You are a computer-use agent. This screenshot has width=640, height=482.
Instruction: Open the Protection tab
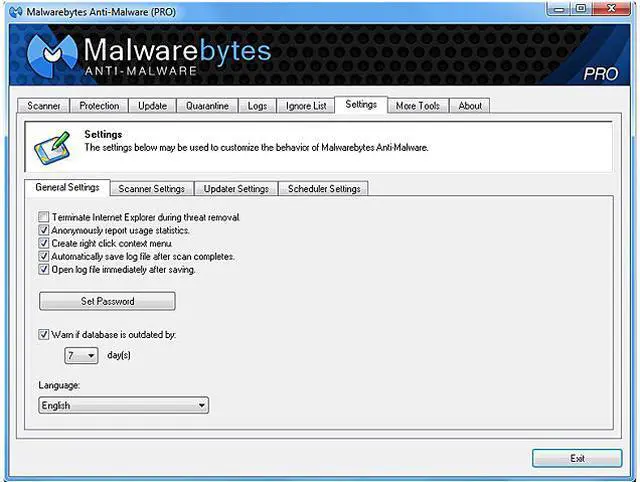99,106
